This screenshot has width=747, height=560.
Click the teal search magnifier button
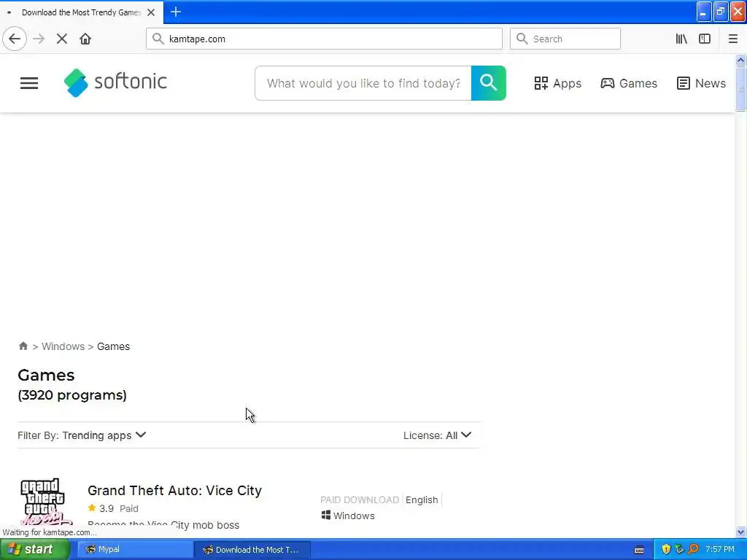tap(488, 83)
